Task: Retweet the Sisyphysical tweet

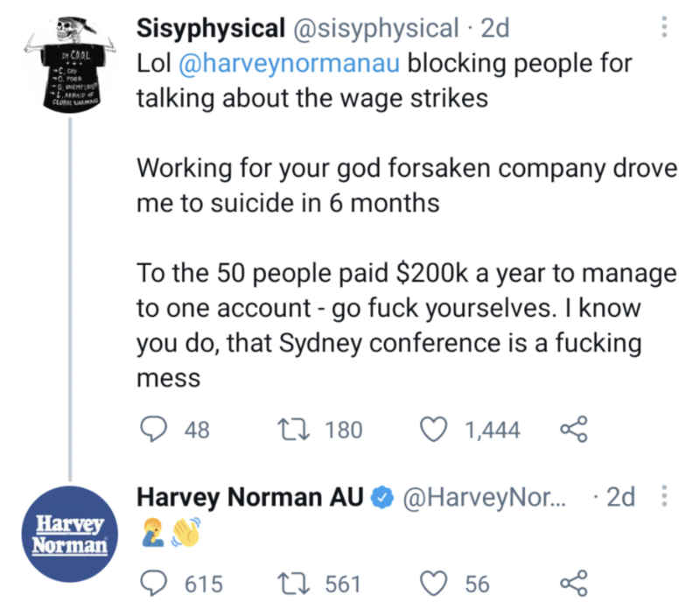Action: coord(288,430)
